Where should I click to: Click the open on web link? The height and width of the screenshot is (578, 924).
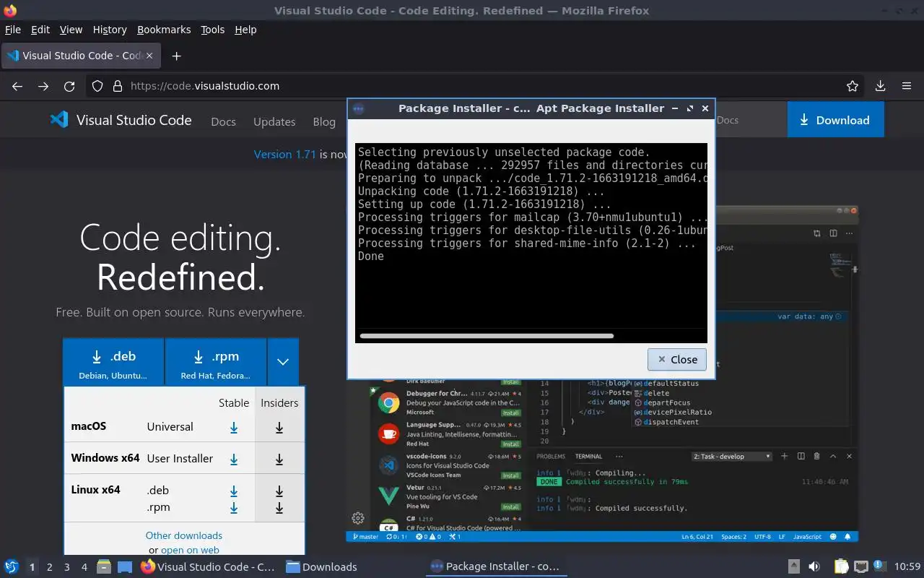190,550
